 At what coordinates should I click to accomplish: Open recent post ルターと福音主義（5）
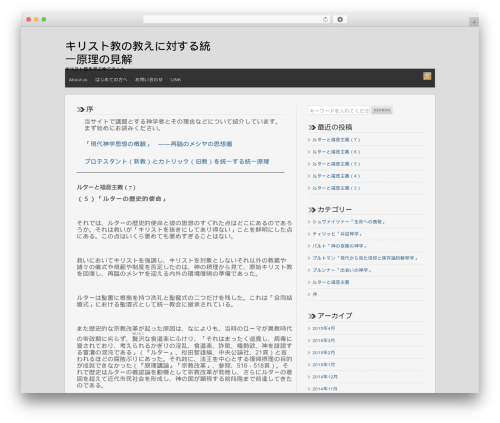pyautogui.click(x=336, y=164)
